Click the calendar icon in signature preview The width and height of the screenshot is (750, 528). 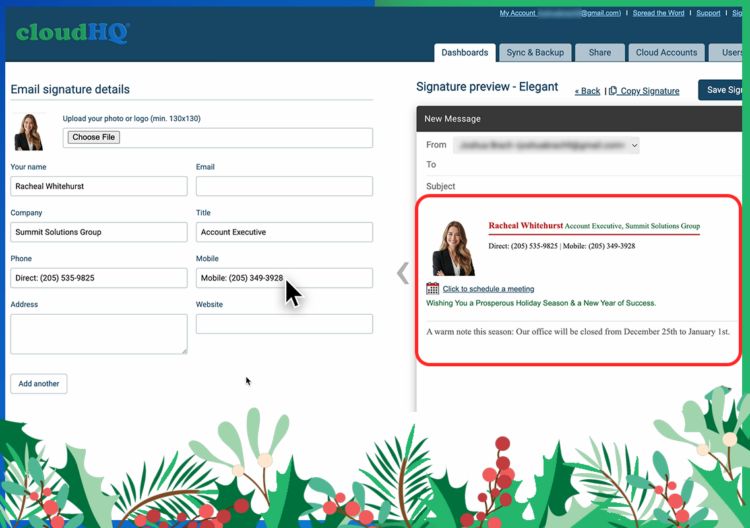tap(432, 288)
